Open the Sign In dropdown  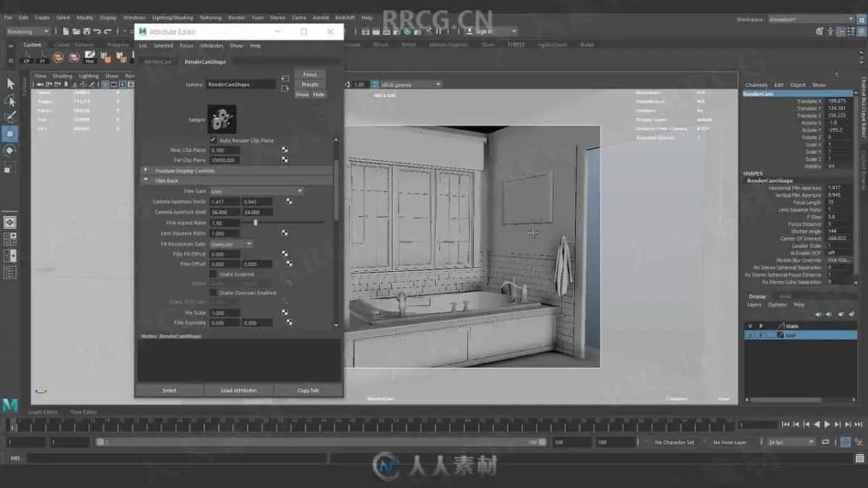point(490,32)
